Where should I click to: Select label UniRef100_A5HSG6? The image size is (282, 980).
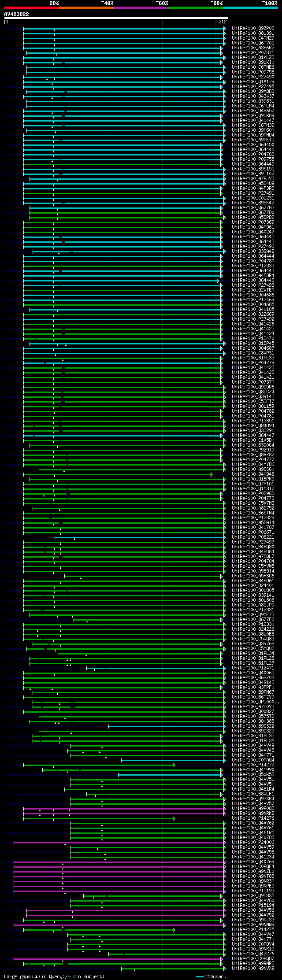(x=253, y=576)
